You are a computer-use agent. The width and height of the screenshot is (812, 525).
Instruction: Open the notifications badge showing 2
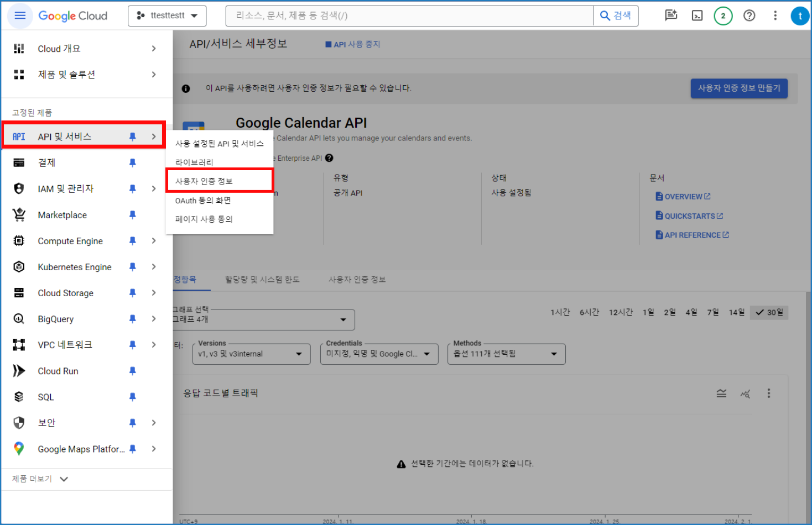coord(722,15)
